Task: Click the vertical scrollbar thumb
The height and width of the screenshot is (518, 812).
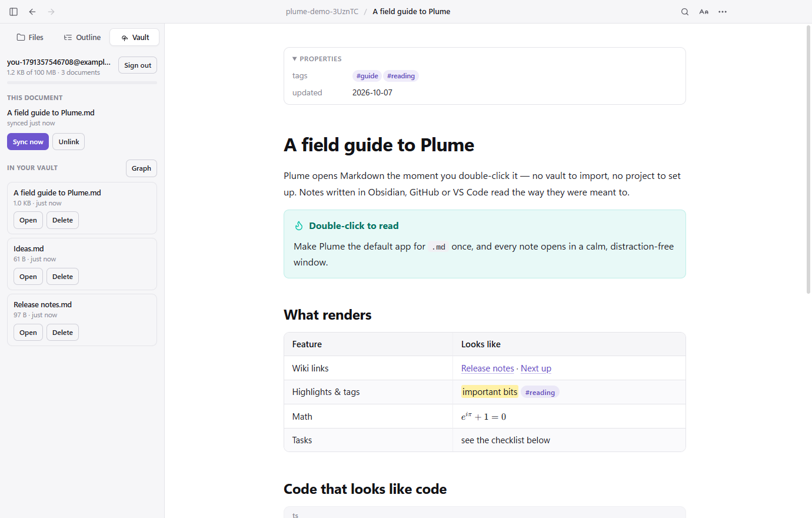Action: (x=808, y=159)
